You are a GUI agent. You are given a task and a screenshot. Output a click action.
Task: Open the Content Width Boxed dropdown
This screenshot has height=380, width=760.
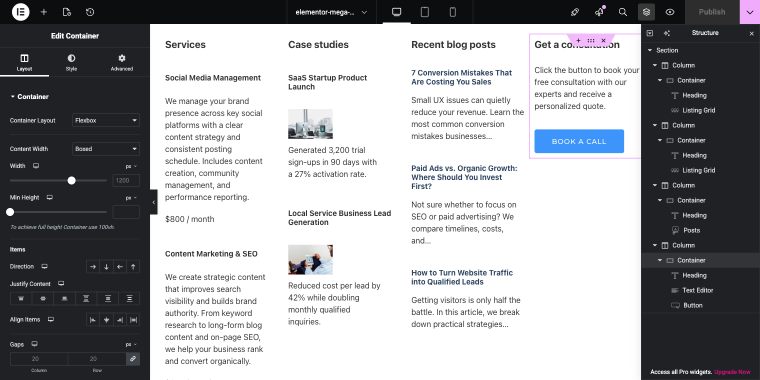coord(106,149)
